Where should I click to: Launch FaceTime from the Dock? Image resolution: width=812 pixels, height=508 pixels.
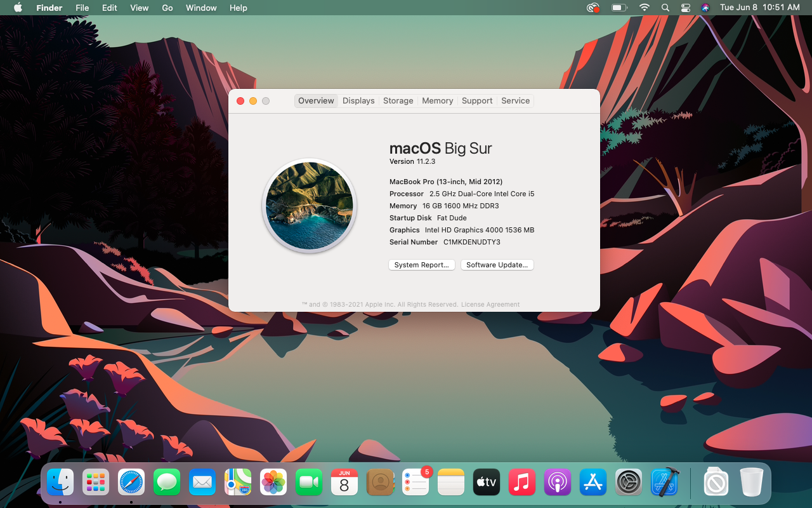point(309,483)
